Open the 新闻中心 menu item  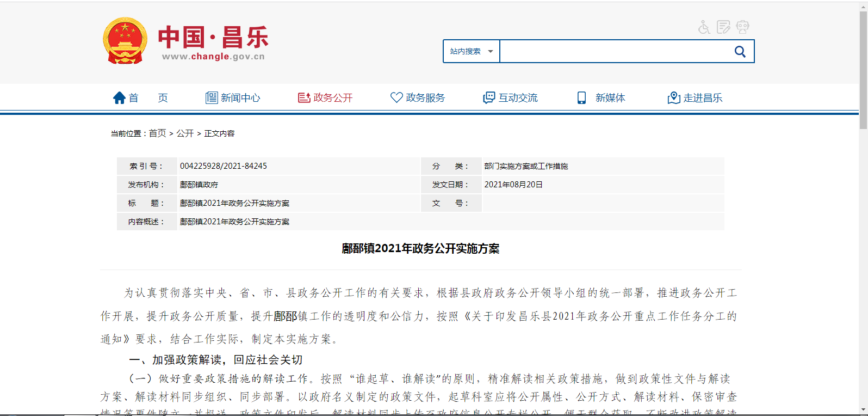[x=240, y=98]
